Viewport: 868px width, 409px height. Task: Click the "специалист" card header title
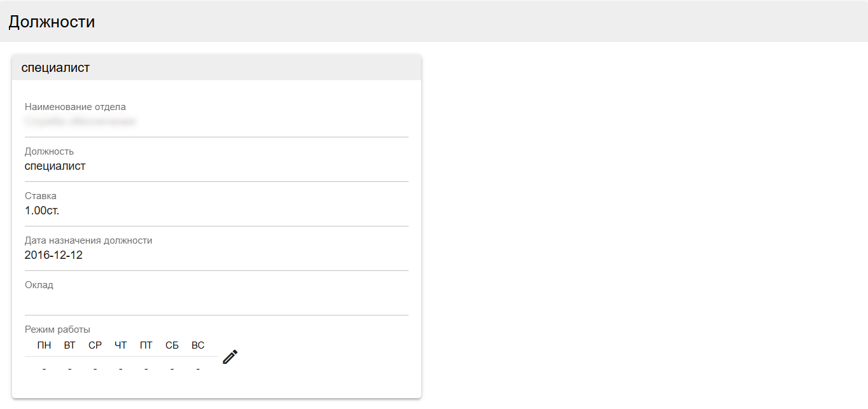click(x=55, y=67)
